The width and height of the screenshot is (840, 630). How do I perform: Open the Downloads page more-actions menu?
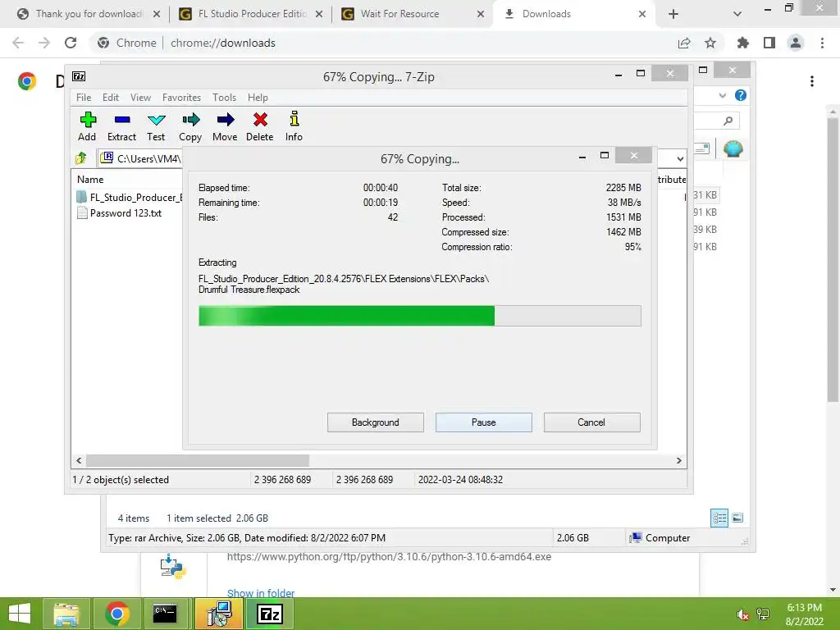[812, 81]
